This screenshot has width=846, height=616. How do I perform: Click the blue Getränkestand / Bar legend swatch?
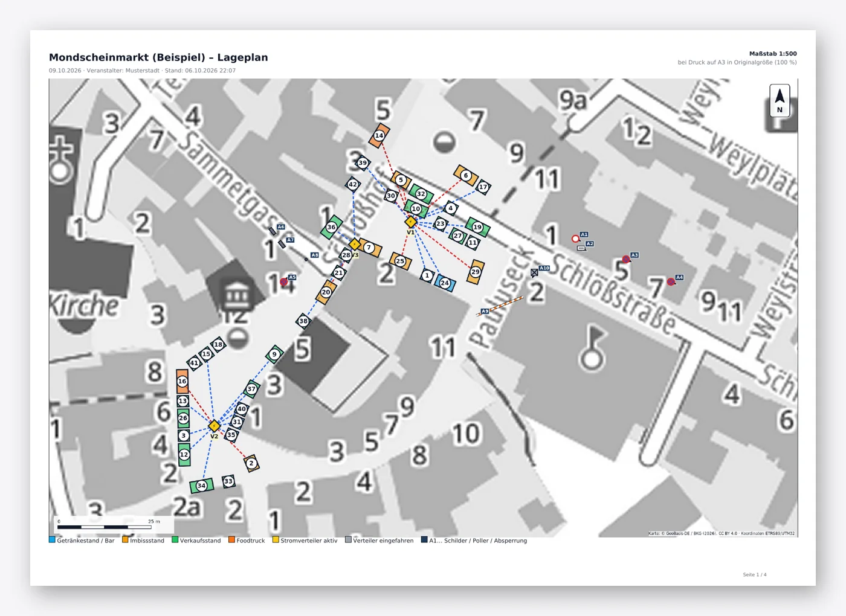click(x=52, y=540)
